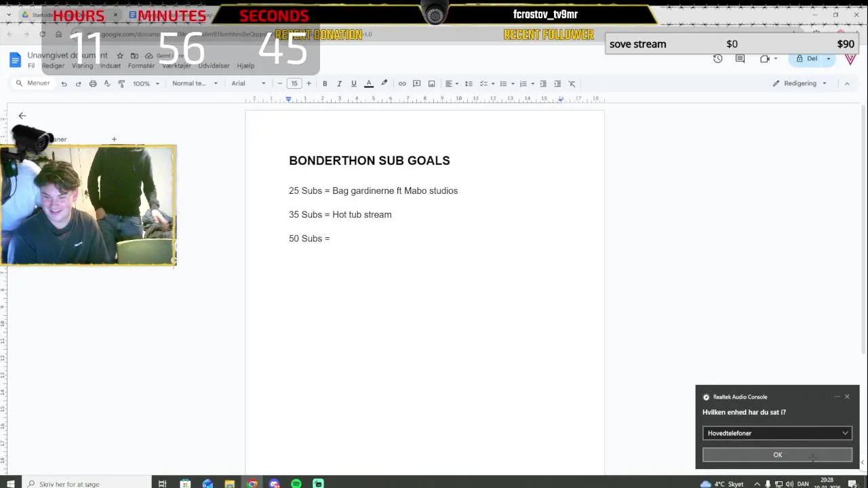The image size is (868, 488).
Task: Open Task View on taskbar
Action: click(x=162, y=484)
